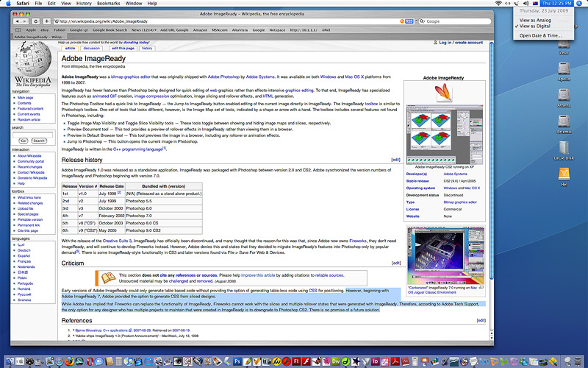Click the Wikipedia Search button

coord(39,141)
